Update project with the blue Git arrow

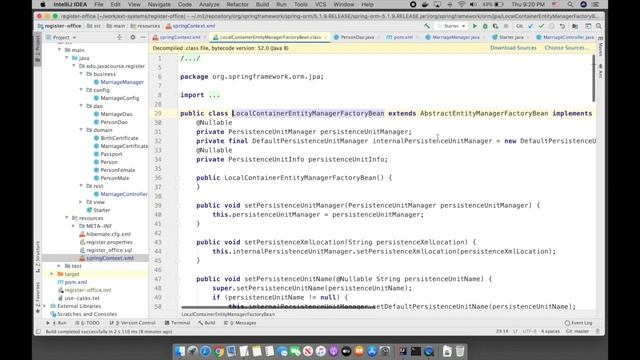531,26
